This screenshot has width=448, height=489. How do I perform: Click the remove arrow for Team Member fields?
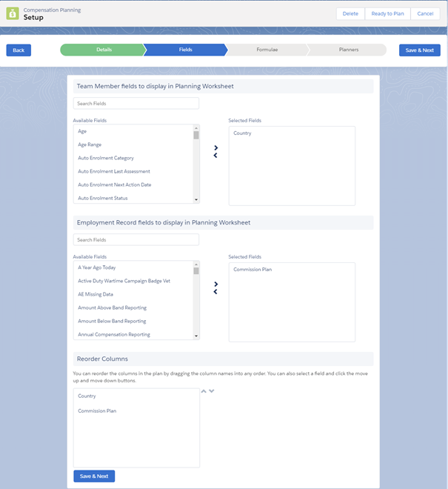click(215, 156)
